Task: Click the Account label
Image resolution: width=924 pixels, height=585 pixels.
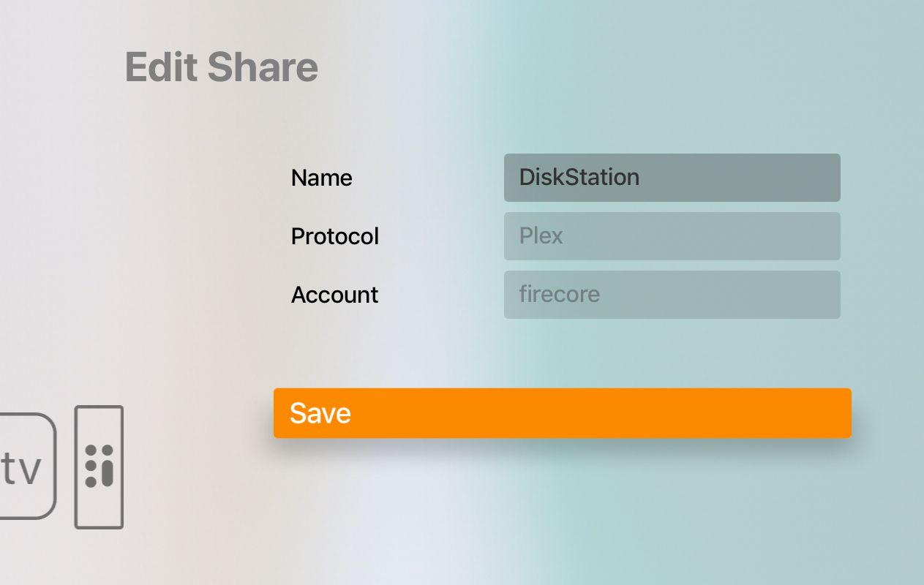Action: tap(334, 295)
